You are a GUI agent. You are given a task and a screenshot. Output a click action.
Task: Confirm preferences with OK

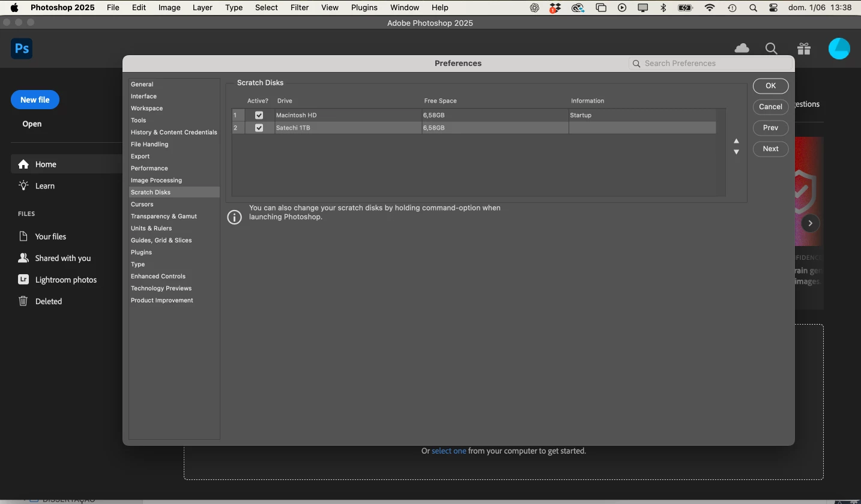click(x=770, y=86)
